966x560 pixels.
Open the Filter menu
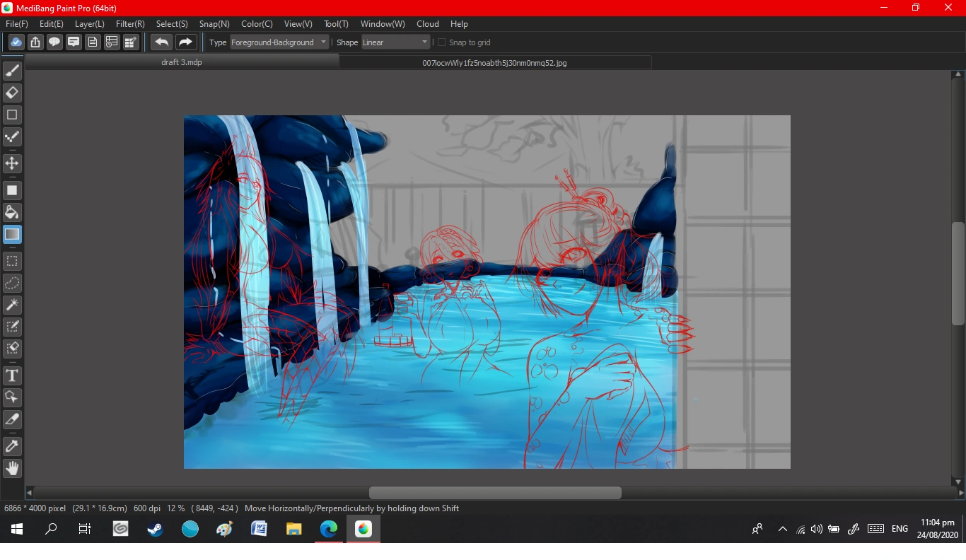(130, 24)
